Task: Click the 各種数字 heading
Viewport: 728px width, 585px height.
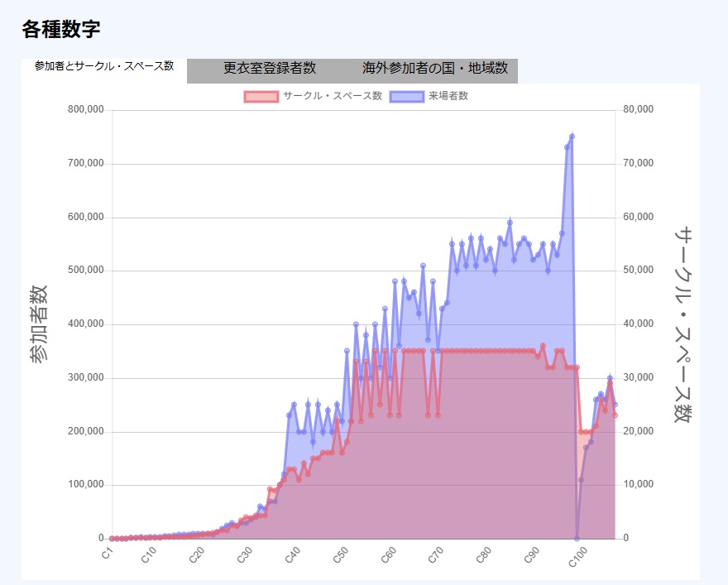Action: [61, 29]
